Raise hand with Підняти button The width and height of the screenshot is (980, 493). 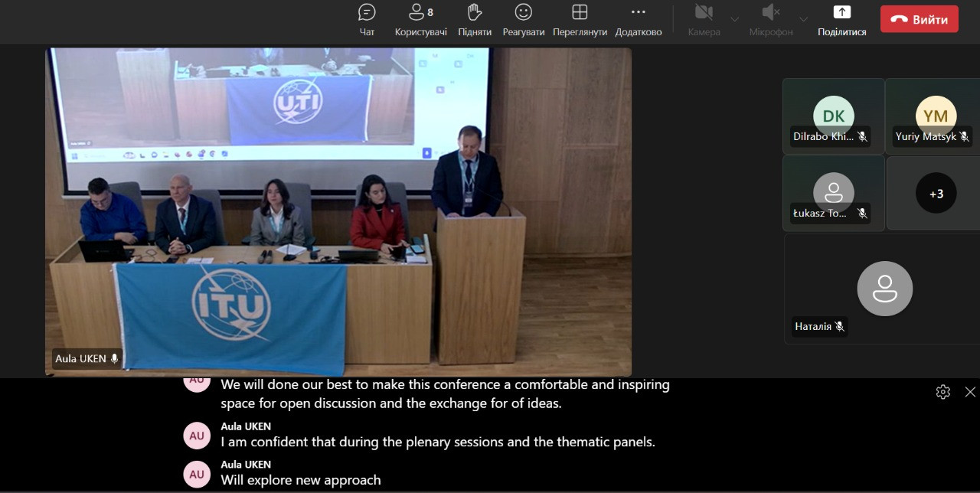tap(475, 19)
